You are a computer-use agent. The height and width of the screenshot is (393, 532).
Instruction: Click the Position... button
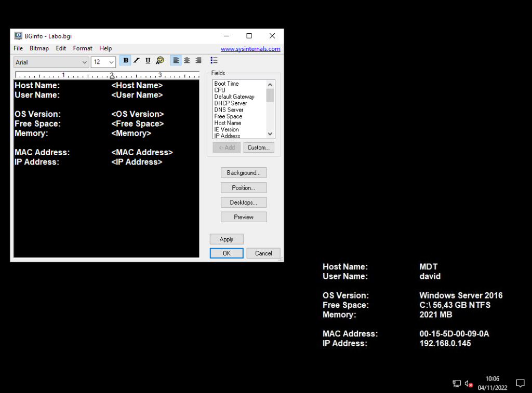244,188
